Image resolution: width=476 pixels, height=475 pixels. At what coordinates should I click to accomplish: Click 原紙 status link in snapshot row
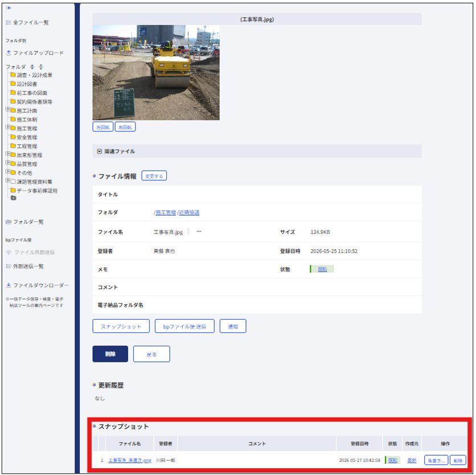coord(393,460)
